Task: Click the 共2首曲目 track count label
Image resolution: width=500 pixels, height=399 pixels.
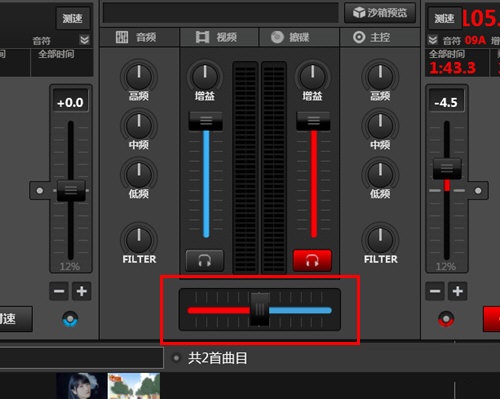Action: point(218,358)
